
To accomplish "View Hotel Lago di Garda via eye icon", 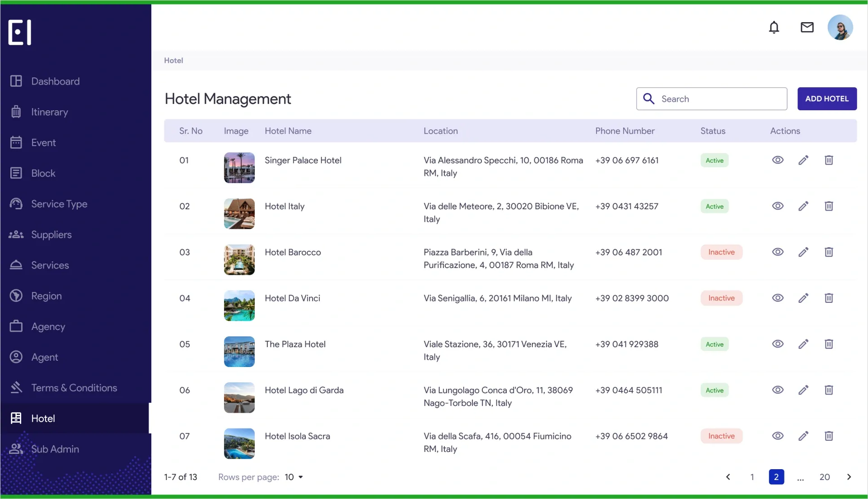I will point(778,390).
